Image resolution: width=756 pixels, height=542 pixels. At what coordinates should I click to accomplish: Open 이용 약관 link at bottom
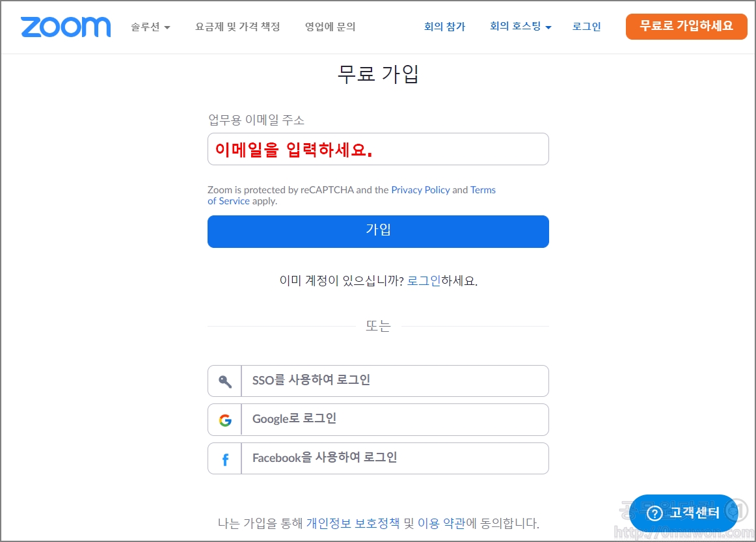[441, 523]
